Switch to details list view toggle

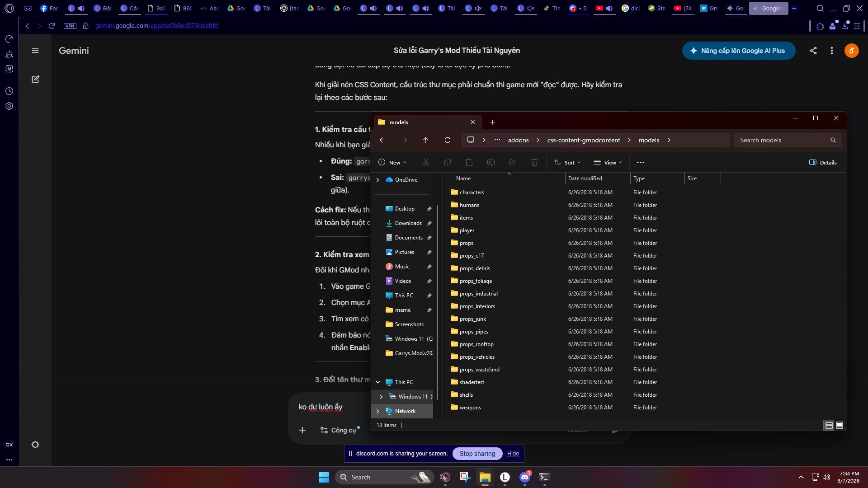pyautogui.click(x=829, y=425)
